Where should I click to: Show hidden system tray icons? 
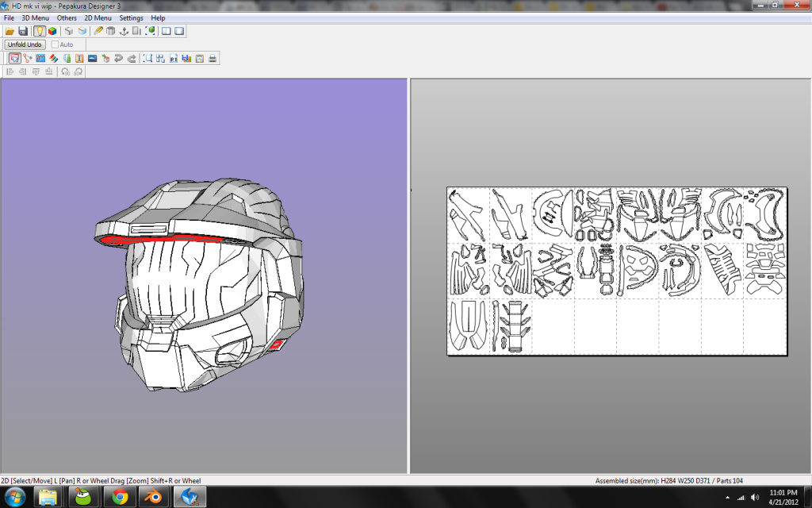[x=728, y=498]
